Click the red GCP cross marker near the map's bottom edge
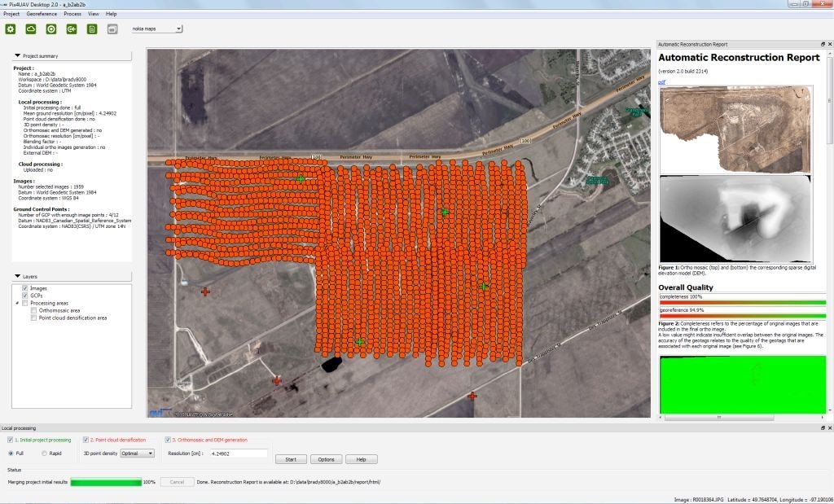The width and height of the screenshot is (834, 504). 472,397
